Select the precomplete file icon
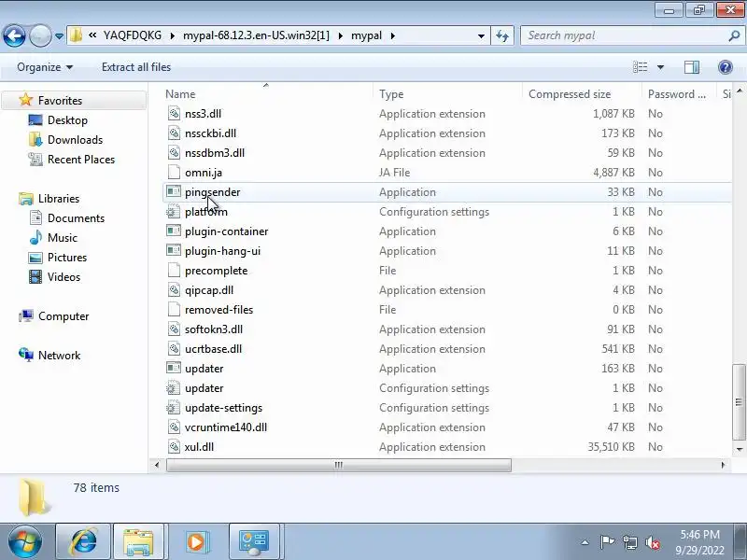This screenshot has height=560, width=747. tap(174, 270)
